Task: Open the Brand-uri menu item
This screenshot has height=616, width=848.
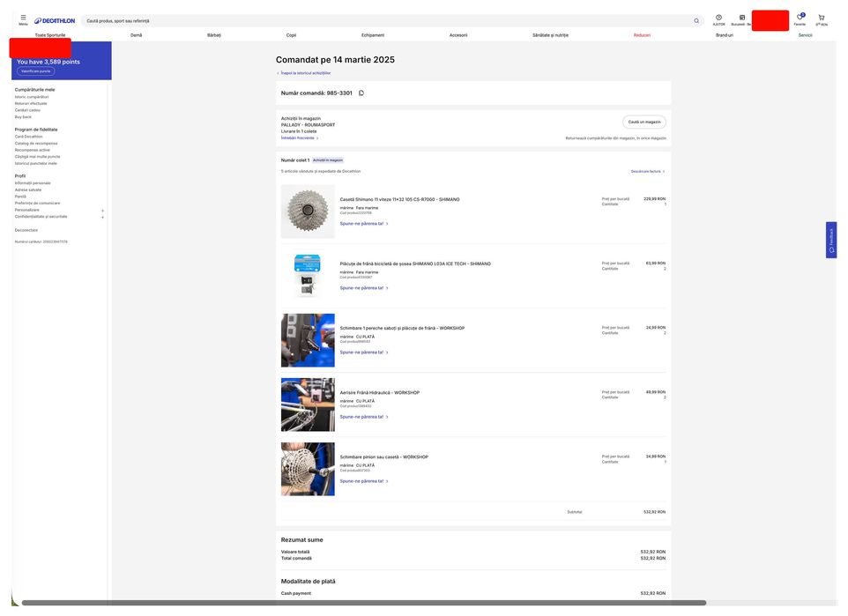Action: click(x=725, y=35)
